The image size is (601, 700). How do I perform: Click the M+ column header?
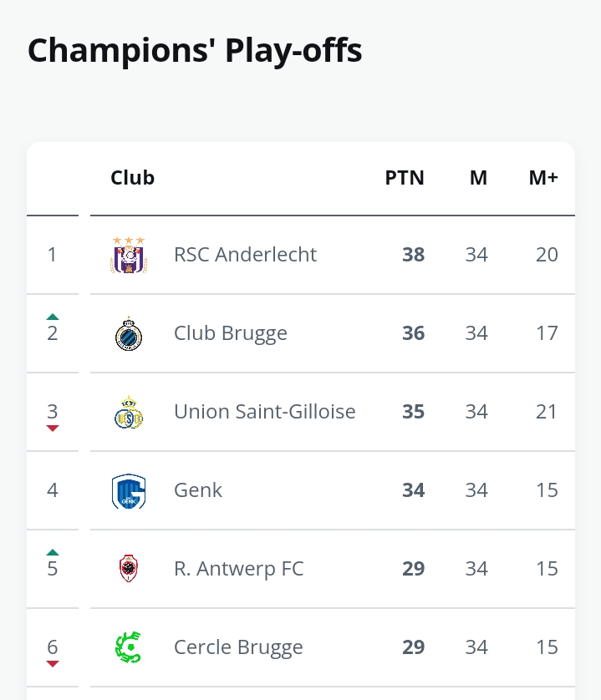click(x=543, y=178)
